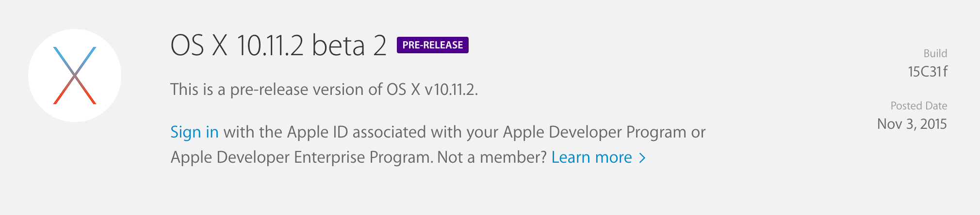
Task: Click "Apple Developer Program" on the first instruction line
Action: (594, 132)
